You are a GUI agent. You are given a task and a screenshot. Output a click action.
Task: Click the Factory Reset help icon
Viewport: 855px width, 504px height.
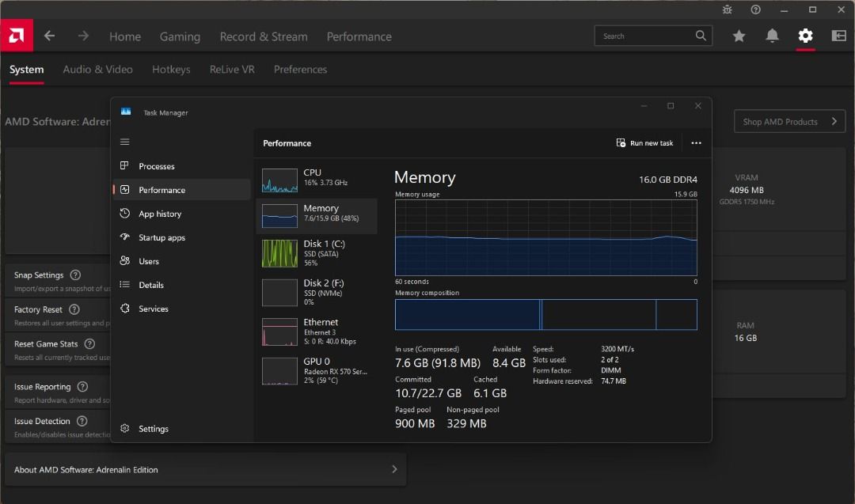74,309
